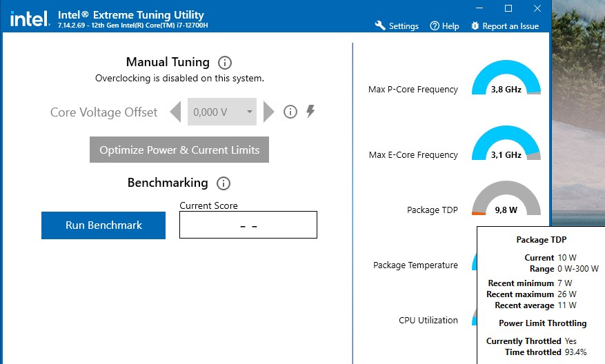Close the Intel XTU window
Viewport: 605px width, 364px height.
[537, 8]
